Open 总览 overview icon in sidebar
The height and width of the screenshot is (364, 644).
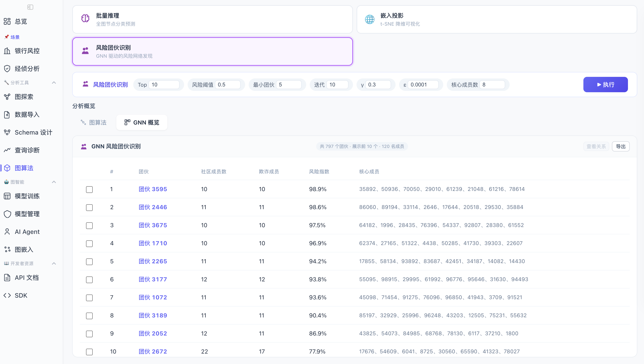point(7,21)
